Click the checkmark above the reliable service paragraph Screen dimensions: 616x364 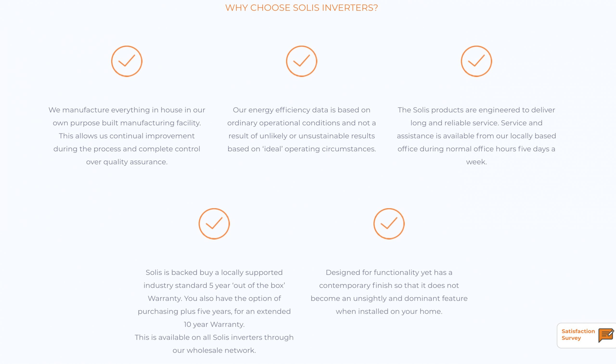pos(476,61)
